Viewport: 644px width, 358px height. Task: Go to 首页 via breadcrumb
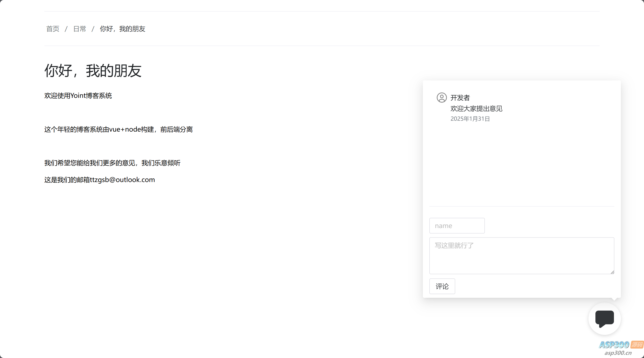53,29
